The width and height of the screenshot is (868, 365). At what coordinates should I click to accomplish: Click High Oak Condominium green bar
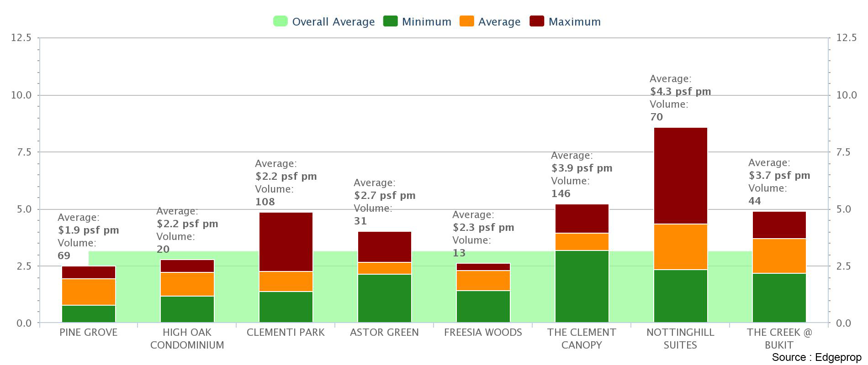coord(187,309)
